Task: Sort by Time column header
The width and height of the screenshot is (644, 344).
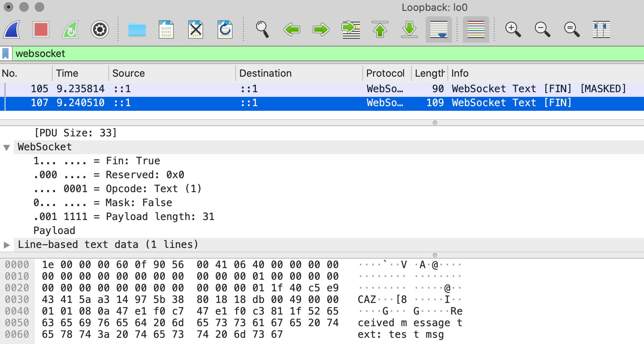Action: 80,73
